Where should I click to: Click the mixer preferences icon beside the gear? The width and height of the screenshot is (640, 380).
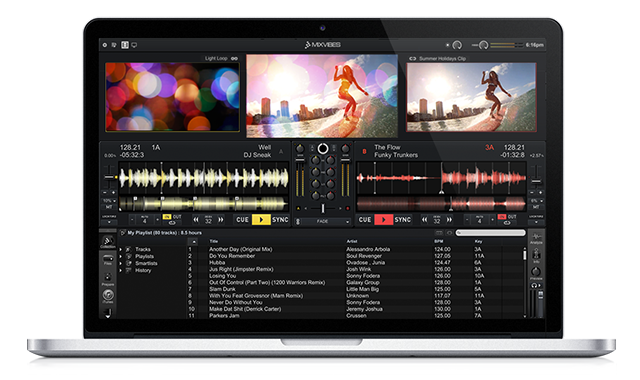click(114, 45)
